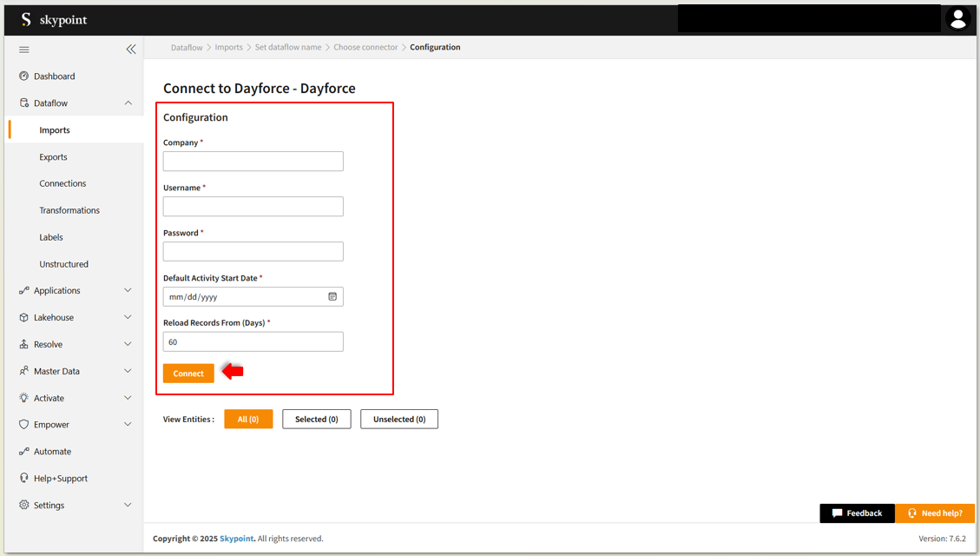
Task: Click the Company input field
Action: (253, 162)
